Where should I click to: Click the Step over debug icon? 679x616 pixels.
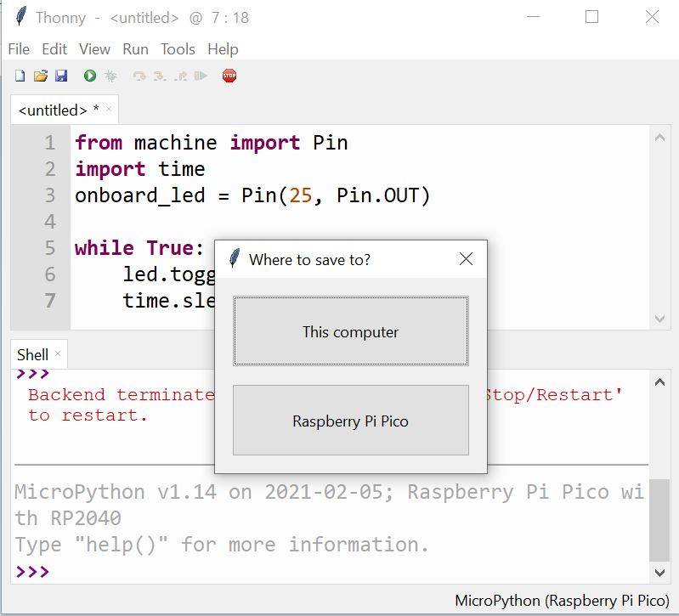[139, 76]
